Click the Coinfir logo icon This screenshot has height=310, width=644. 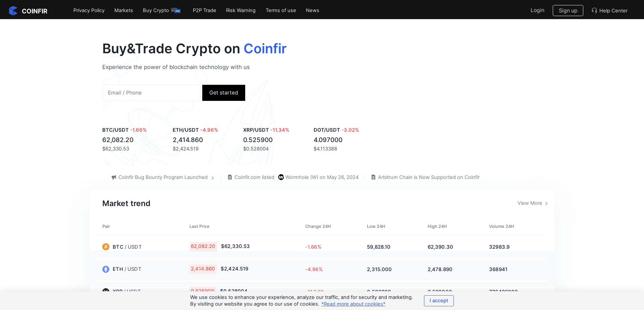tap(13, 10)
